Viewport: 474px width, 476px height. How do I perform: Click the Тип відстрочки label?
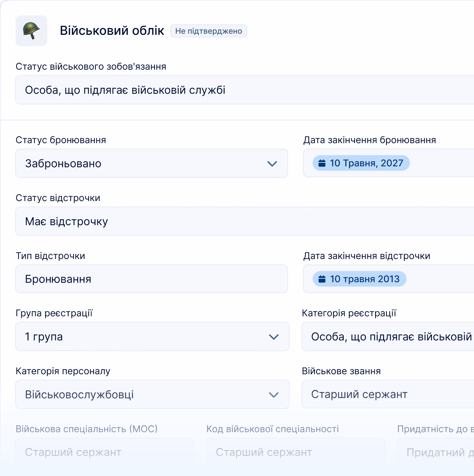(x=50, y=256)
